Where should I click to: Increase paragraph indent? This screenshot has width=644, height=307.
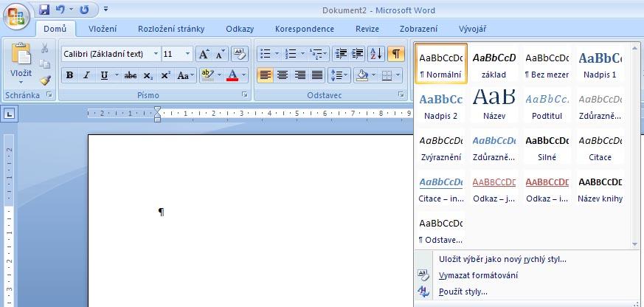pyautogui.click(x=357, y=54)
